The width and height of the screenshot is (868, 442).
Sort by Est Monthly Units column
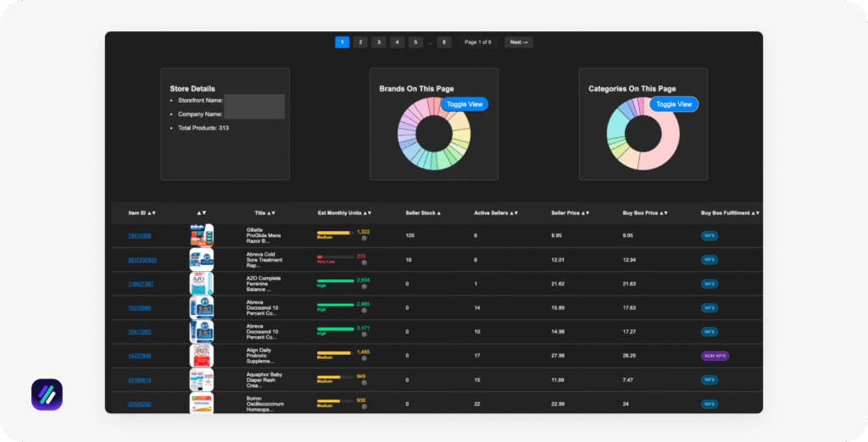click(344, 213)
